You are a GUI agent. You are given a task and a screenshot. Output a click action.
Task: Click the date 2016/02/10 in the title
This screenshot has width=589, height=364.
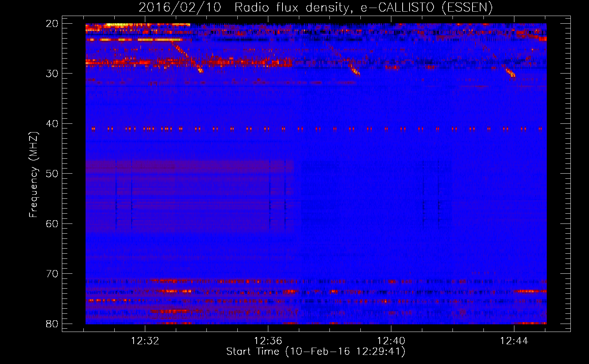(x=180, y=7)
